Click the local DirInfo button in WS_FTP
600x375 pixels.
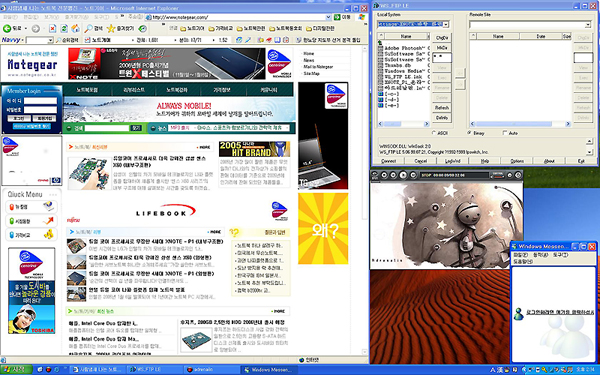pyautogui.click(x=442, y=118)
